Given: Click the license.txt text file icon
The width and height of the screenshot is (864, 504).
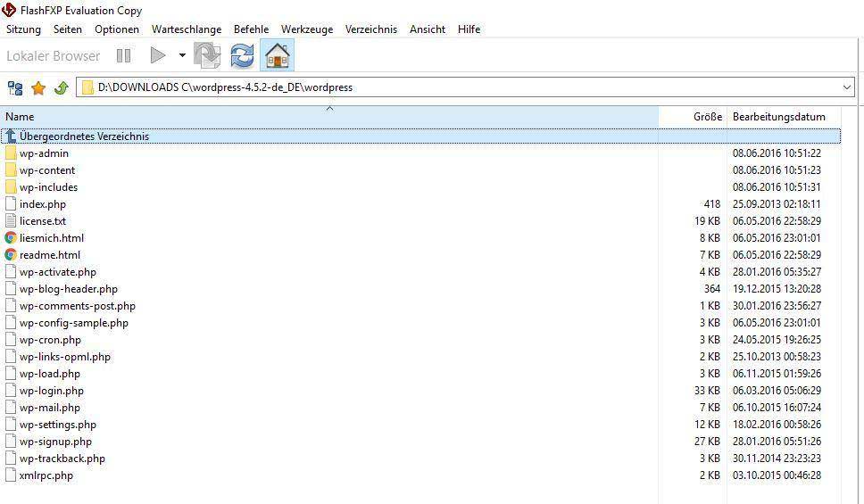Looking at the screenshot, I should 11,221.
